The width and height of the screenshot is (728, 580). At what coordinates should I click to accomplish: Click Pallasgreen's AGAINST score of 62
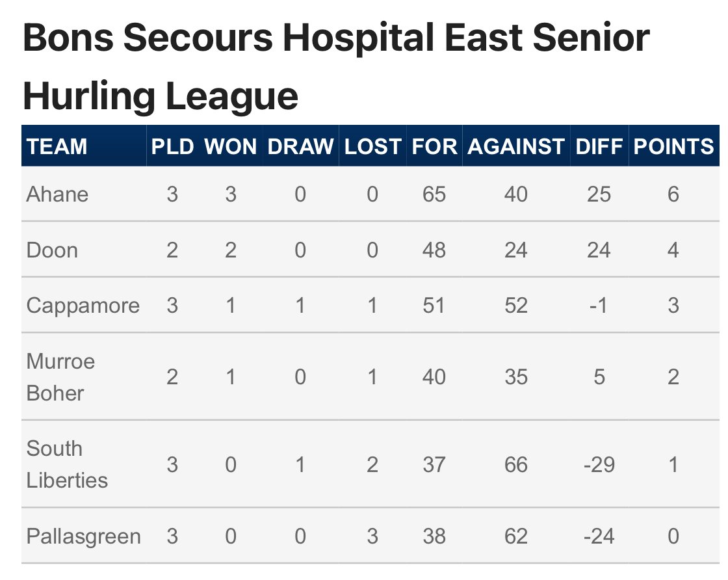516,536
